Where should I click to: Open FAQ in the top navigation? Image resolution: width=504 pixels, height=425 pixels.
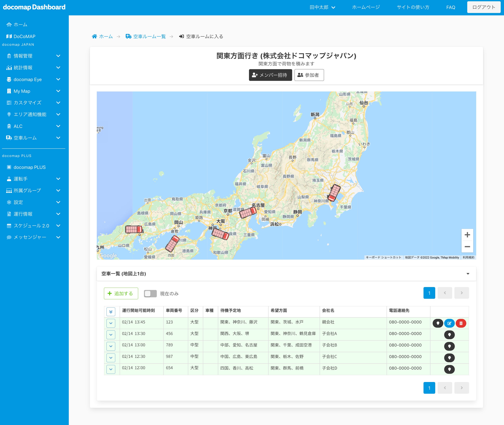[x=451, y=7]
